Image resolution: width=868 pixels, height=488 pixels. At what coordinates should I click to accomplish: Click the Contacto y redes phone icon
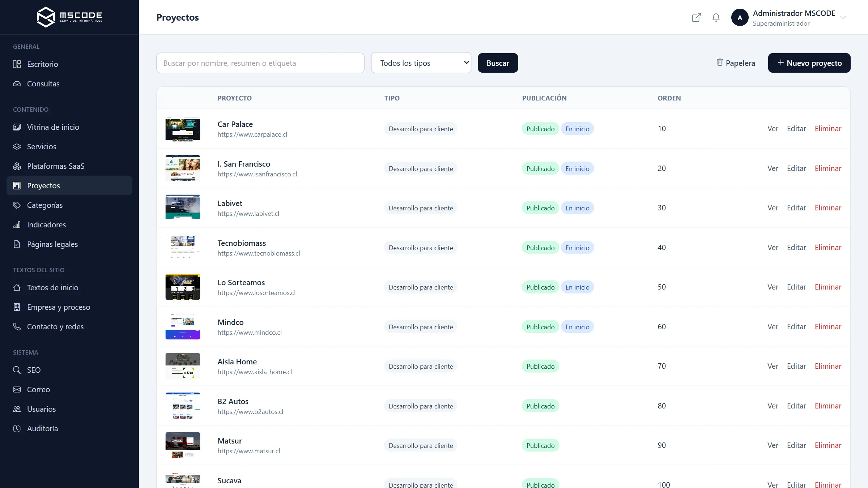pyautogui.click(x=17, y=326)
